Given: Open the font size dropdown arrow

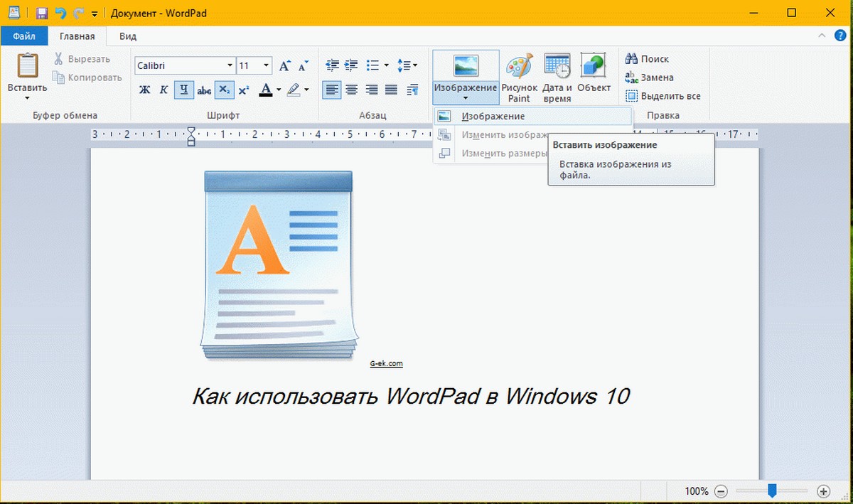Looking at the screenshot, I should [x=267, y=65].
